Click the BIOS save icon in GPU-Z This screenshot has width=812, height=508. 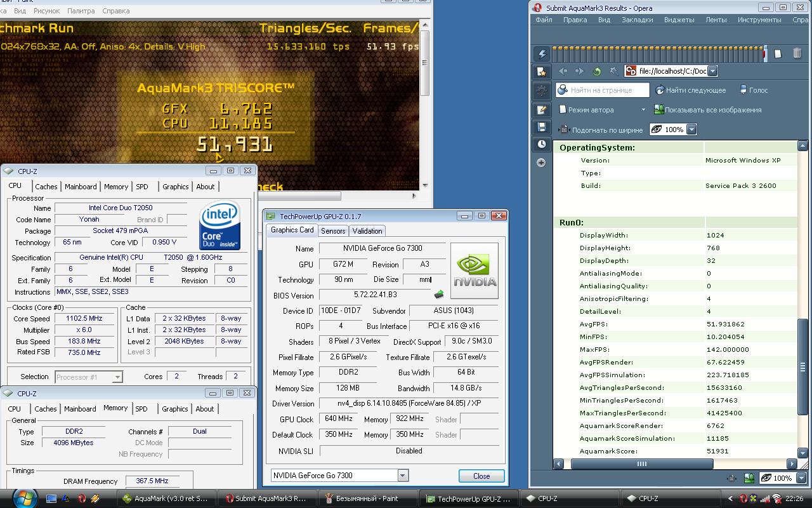pyautogui.click(x=438, y=295)
